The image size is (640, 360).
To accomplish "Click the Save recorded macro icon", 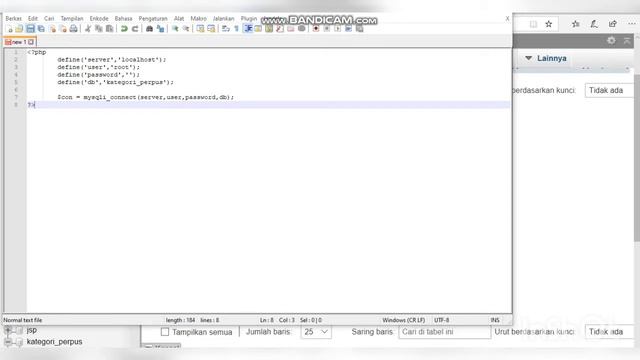I will (x=359, y=29).
